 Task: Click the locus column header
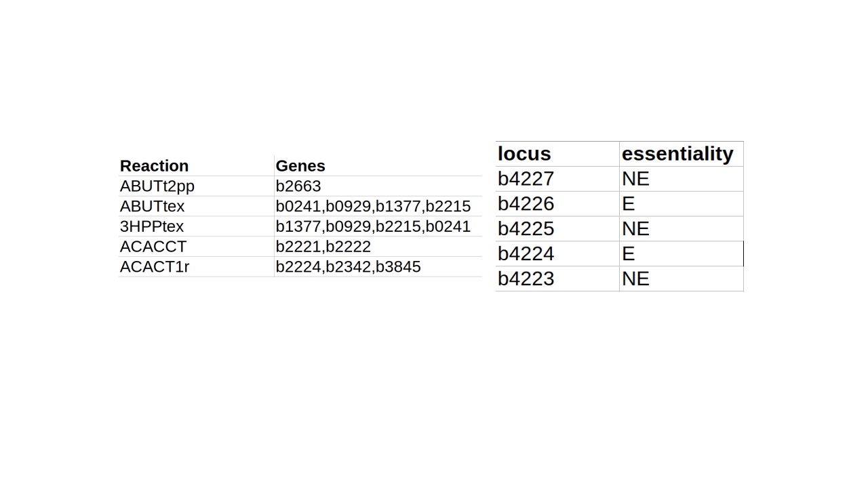pyautogui.click(x=524, y=154)
